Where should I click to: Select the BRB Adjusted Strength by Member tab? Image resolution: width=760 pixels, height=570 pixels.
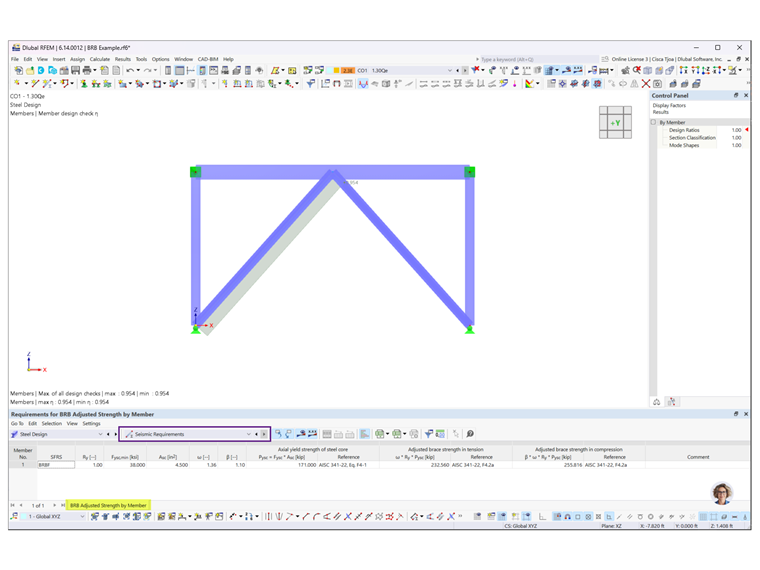coord(108,506)
